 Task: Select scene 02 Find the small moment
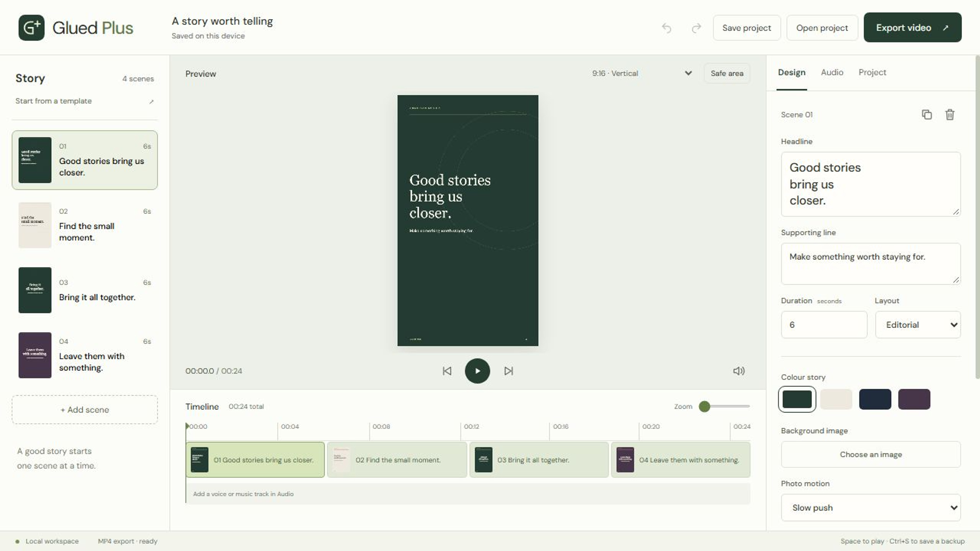click(x=85, y=225)
